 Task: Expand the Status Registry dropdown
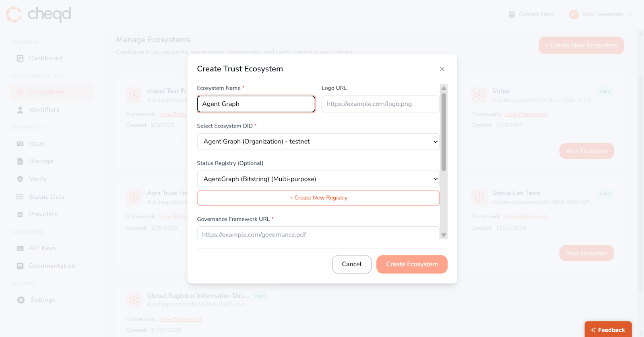(x=318, y=179)
